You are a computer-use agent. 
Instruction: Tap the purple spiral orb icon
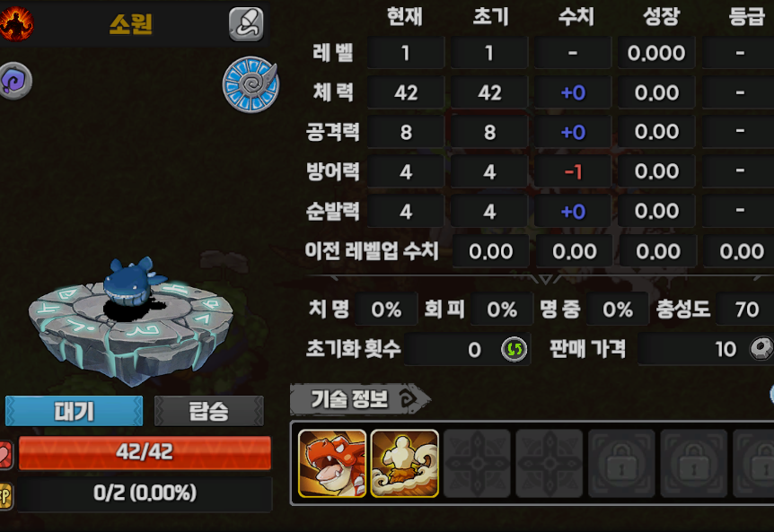15,81
